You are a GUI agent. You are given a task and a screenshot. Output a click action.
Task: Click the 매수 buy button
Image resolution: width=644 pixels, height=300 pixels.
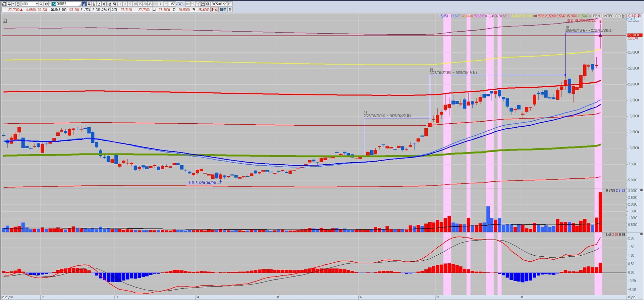[214, 10]
